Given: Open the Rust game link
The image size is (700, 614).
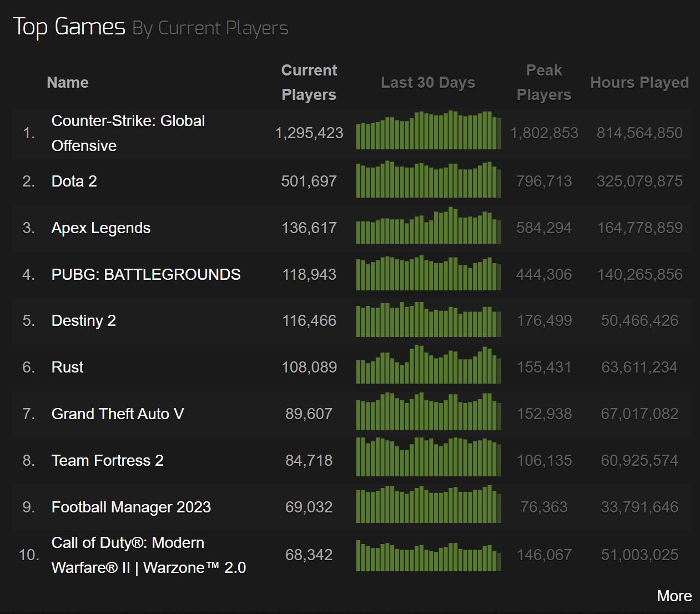Looking at the screenshot, I should tap(67, 367).
